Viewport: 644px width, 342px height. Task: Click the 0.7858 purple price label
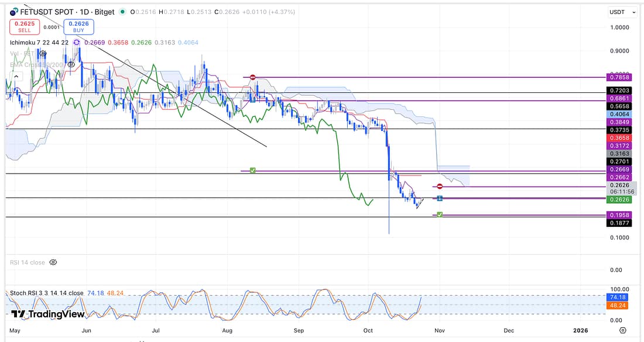pos(619,77)
